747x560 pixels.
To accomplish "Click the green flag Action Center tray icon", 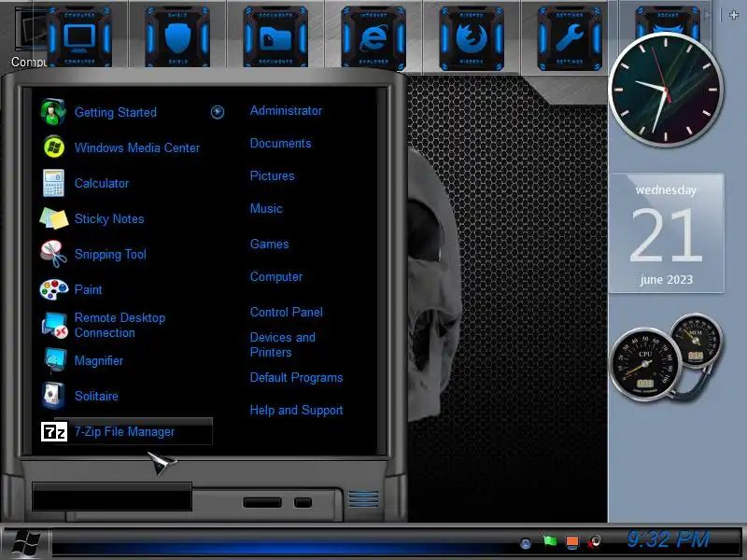I will click(550, 541).
